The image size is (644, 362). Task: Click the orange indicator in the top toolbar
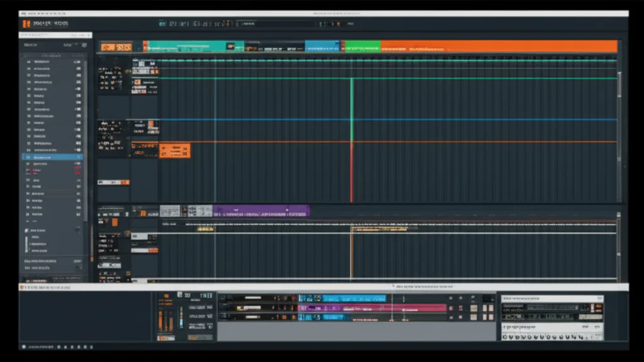click(338, 24)
